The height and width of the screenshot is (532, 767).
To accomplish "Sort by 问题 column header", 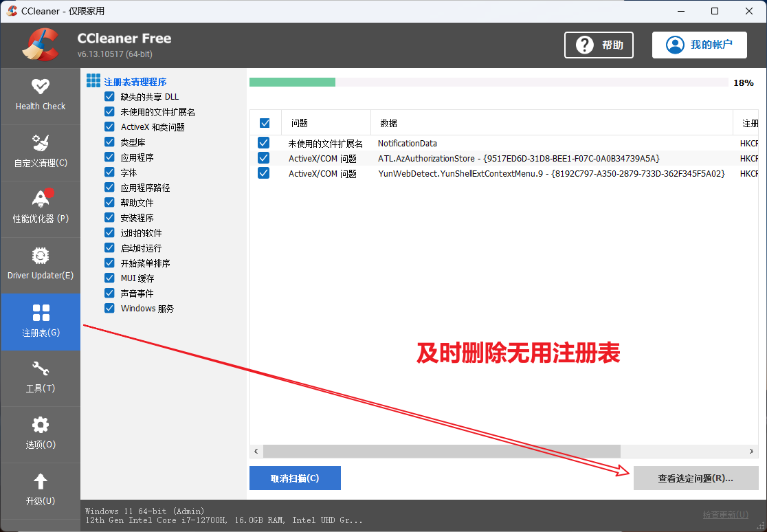I will pyautogui.click(x=326, y=123).
